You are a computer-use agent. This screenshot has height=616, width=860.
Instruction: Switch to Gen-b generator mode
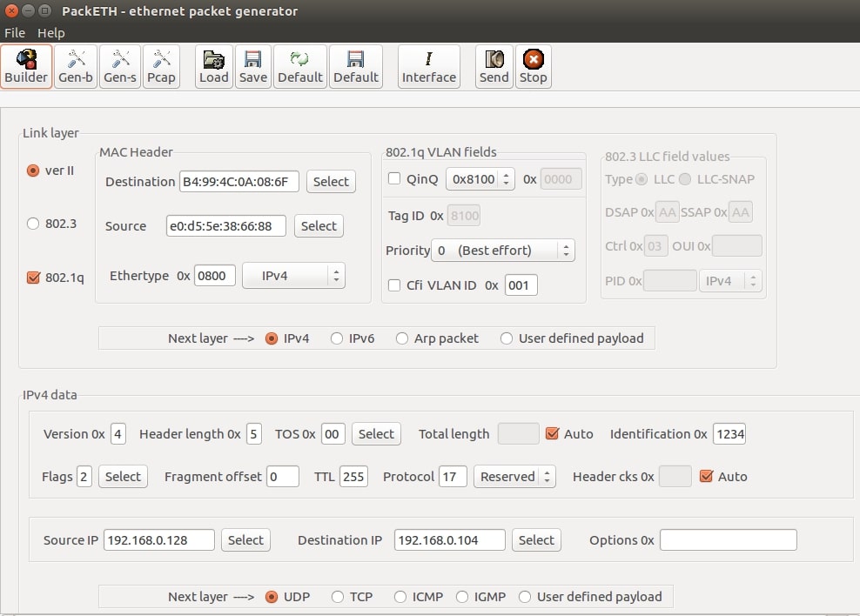[x=76, y=66]
